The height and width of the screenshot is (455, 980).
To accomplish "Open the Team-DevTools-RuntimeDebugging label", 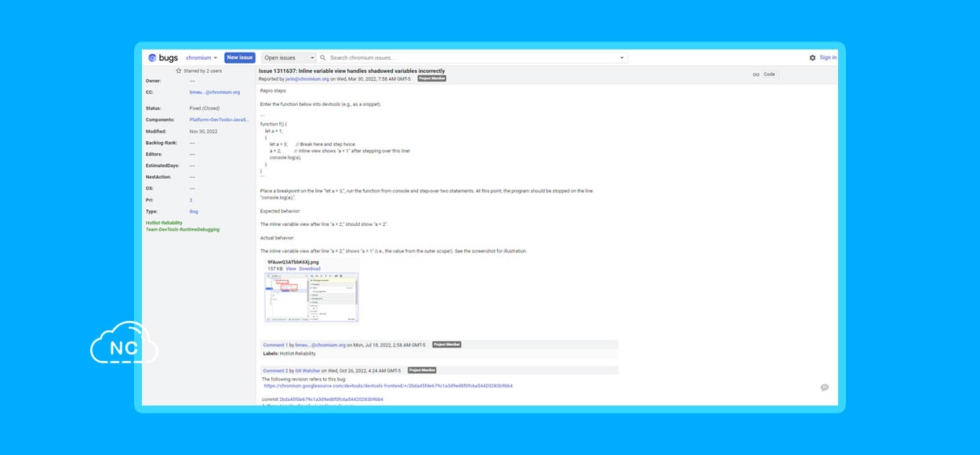I will coord(183,230).
